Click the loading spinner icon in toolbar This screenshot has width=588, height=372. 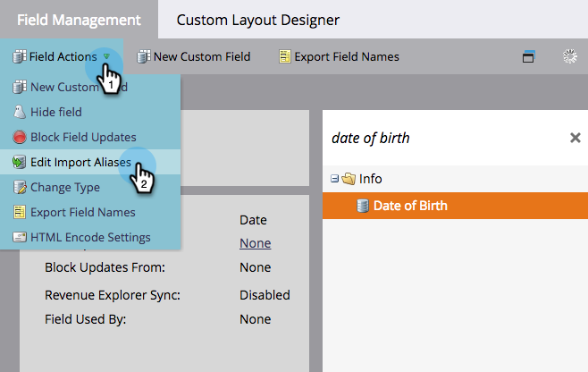[x=568, y=56]
